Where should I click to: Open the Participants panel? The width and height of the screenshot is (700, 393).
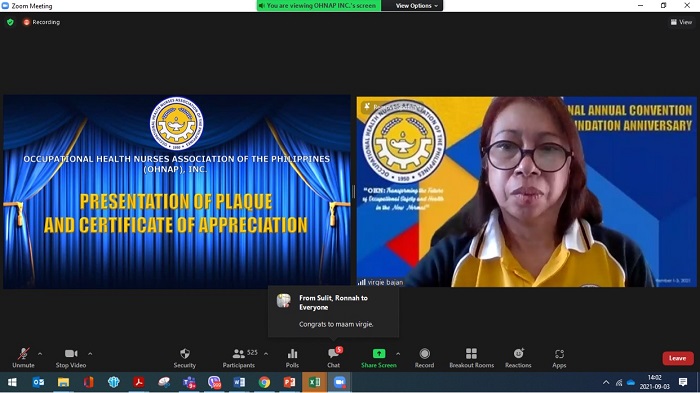click(x=239, y=358)
